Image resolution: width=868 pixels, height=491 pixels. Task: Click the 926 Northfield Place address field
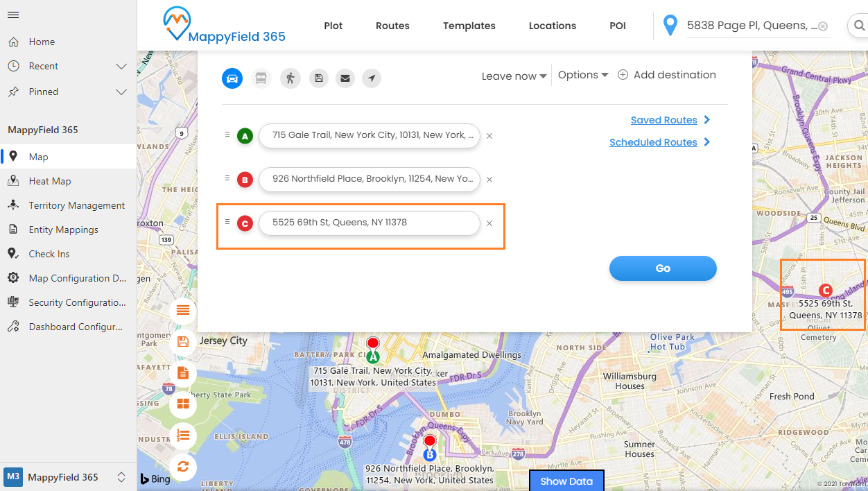(x=370, y=180)
